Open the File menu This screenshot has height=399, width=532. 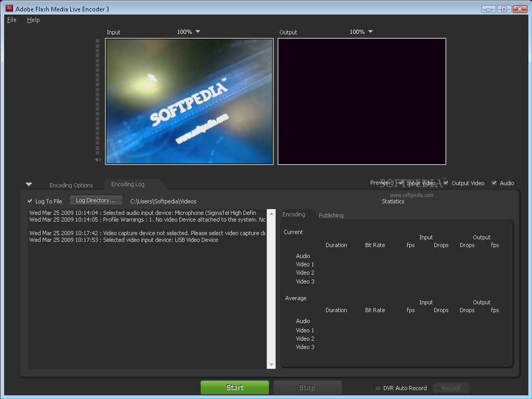click(11, 20)
